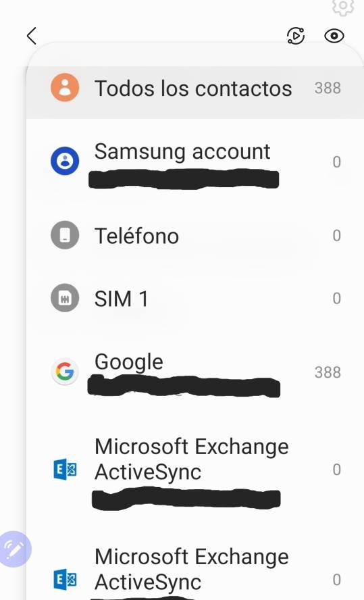Image resolution: width=364 pixels, height=600 pixels.
Task: Choose Samsung account contacts list
Action: (x=195, y=164)
